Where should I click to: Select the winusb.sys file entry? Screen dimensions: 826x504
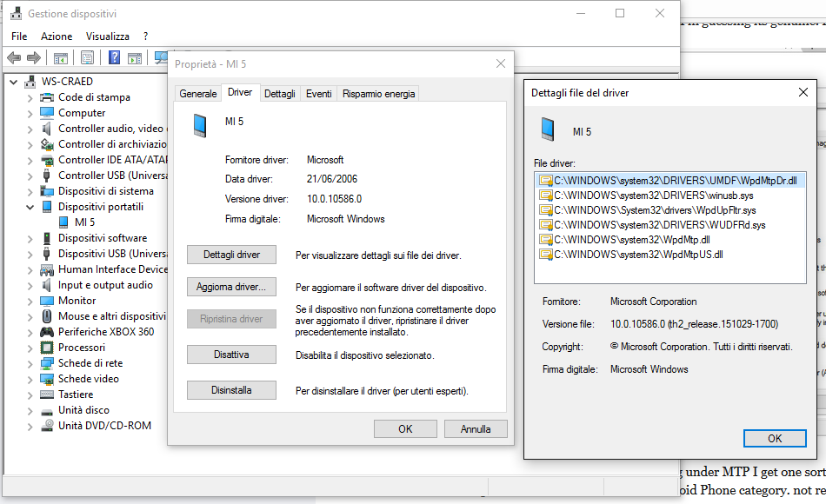pos(646,196)
